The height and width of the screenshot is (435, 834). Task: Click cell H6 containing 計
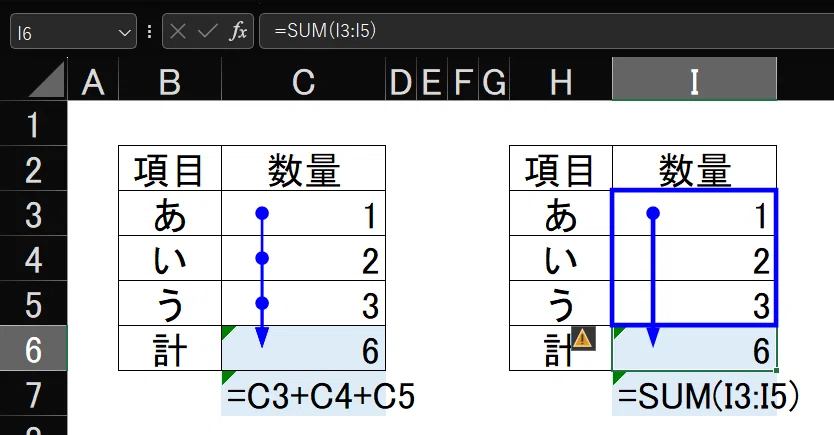tap(561, 348)
